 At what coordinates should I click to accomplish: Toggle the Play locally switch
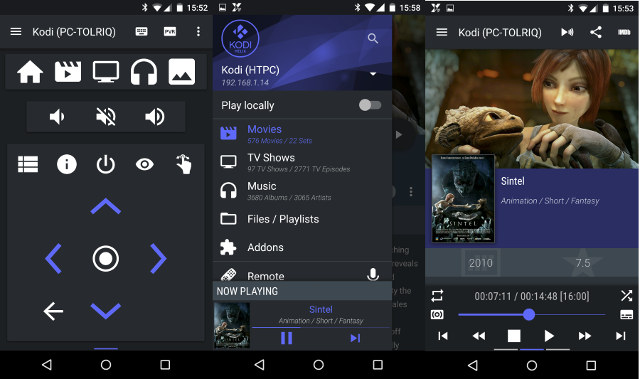[x=370, y=105]
